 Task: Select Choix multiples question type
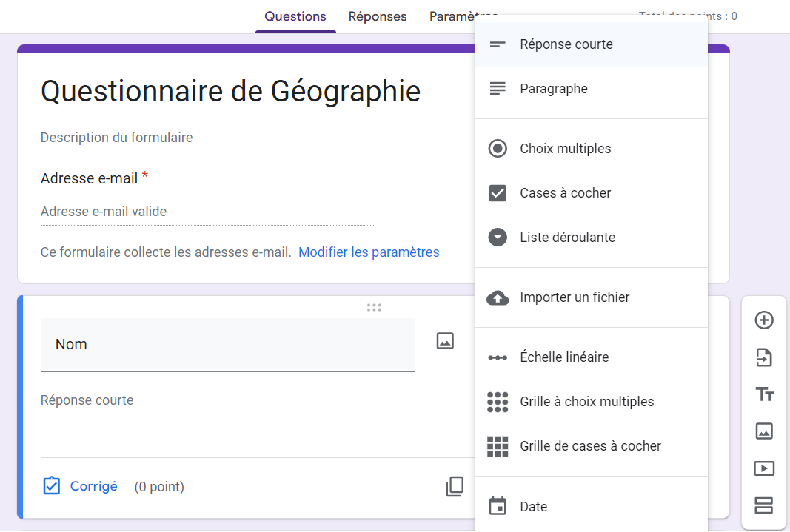566,149
